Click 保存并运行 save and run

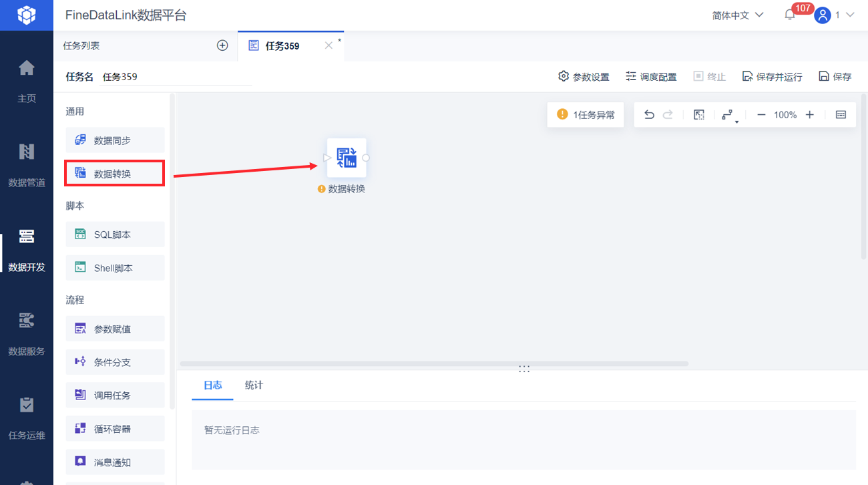pyautogui.click(x=773, y=77)
